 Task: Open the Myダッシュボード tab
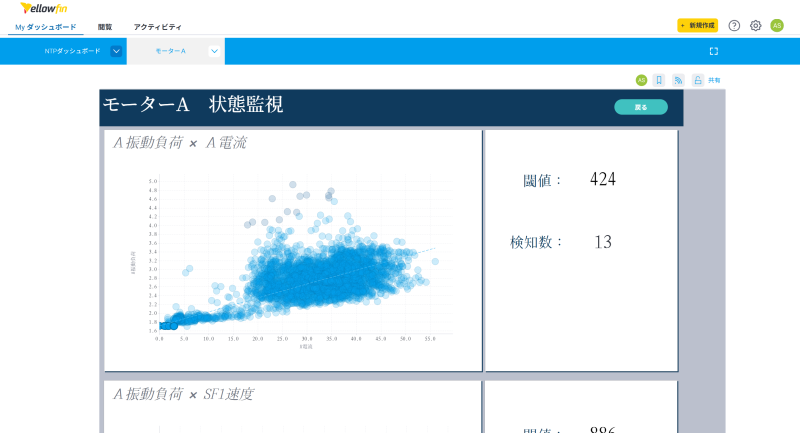pos(45,27)
